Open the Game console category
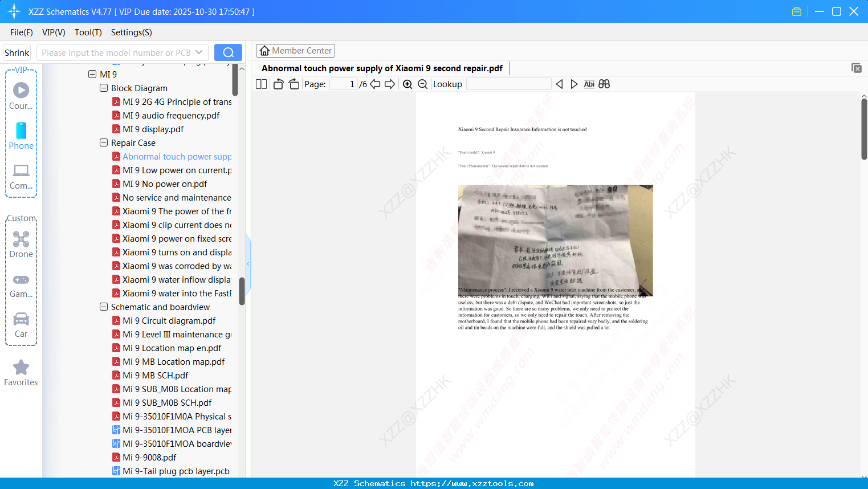 click(x=21, y=285)
